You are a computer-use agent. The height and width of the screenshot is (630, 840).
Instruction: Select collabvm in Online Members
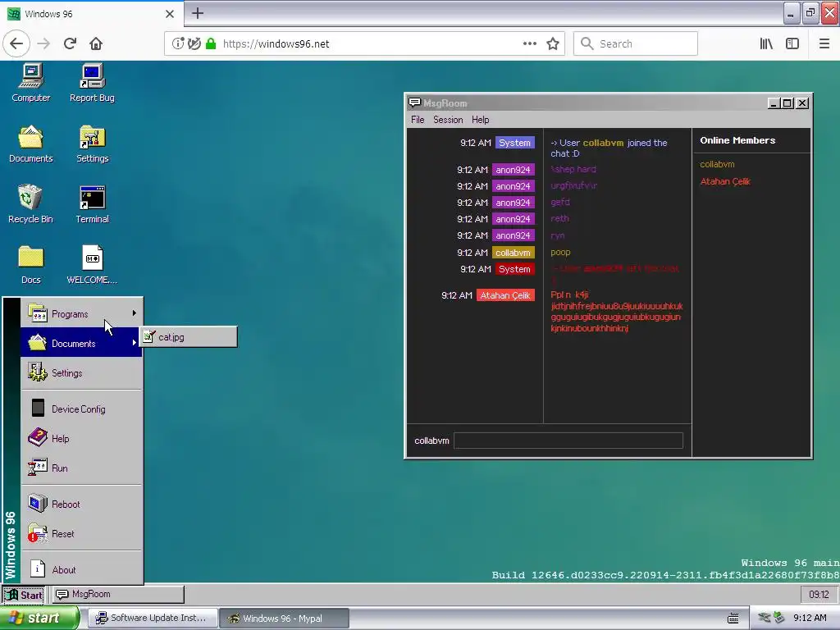[x=717, y=164]
